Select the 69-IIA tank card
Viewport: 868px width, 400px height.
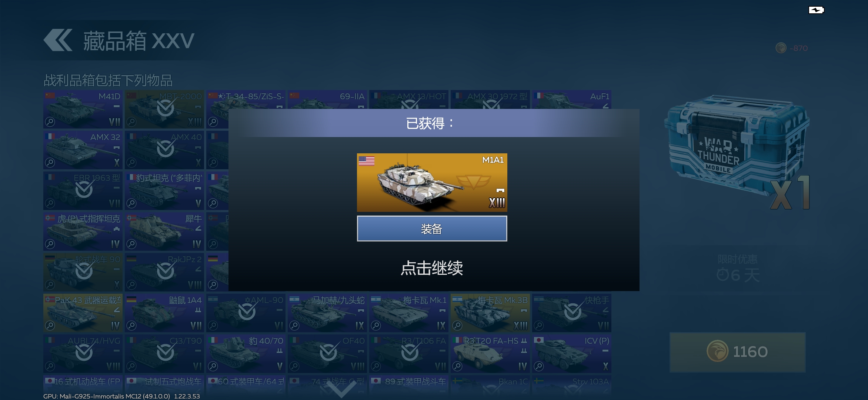[327, 100]
